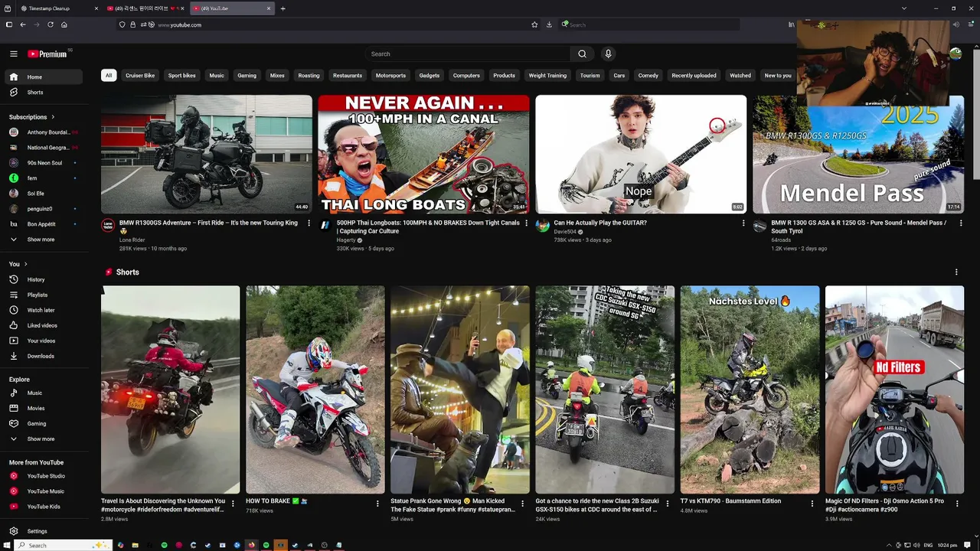Image resolution: width=980 pixels, height=551 pixels.
Task: Start voice search with microphone icon
Action: tap(608, 54)
